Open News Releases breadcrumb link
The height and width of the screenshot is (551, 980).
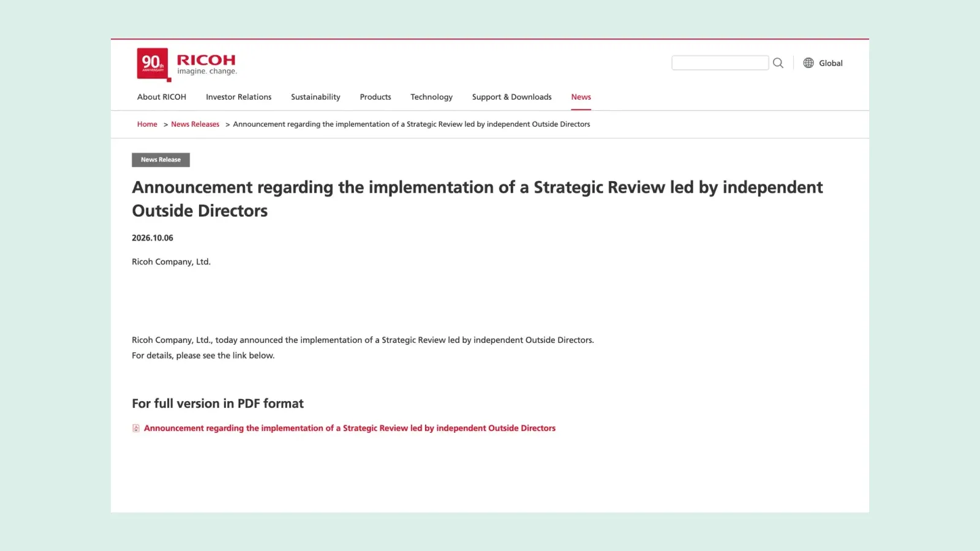[x=195, y=124]
